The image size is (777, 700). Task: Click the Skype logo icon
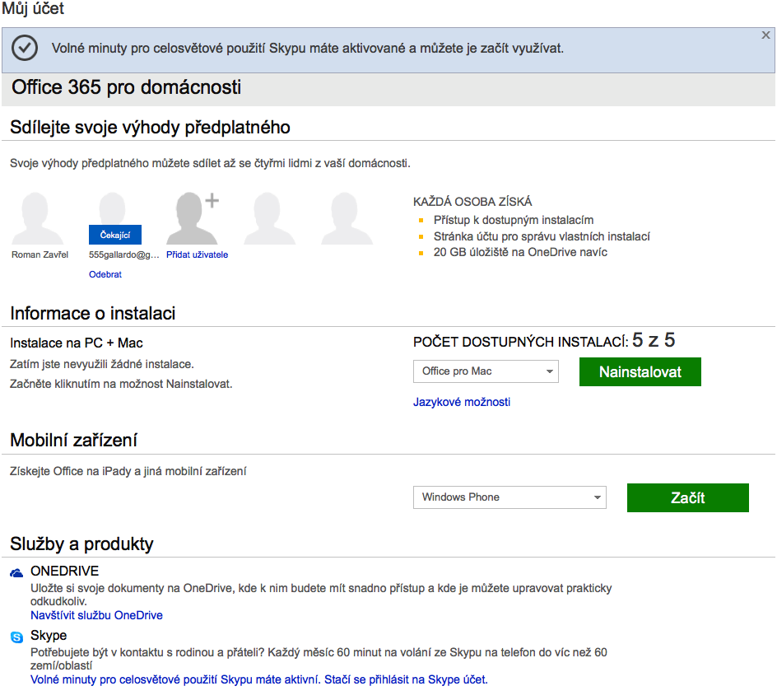point(17,637)
